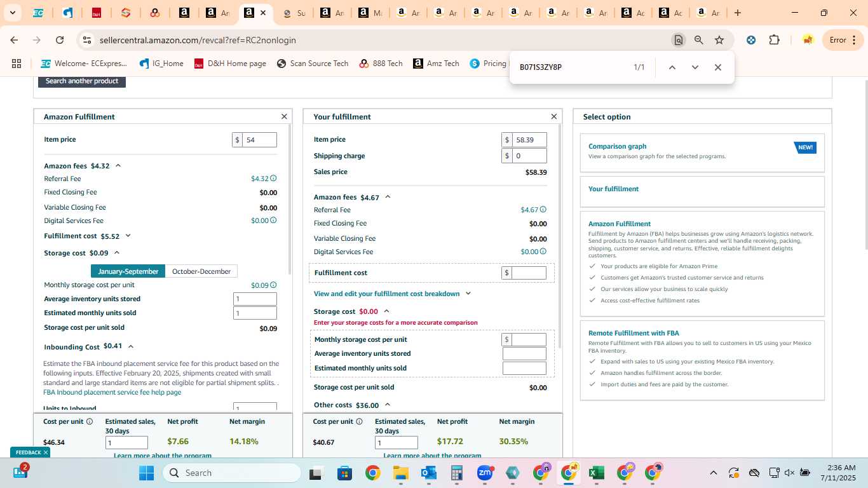
Task: Open a new browser tab
Action: pyautogui.click(x=737, y=13)
